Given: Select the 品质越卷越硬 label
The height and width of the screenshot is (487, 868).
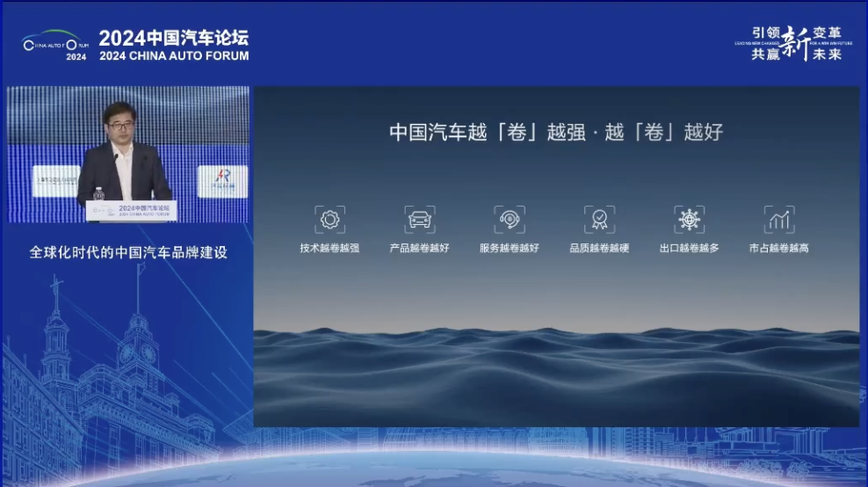Looking at the screenshot, I should 599,249.
